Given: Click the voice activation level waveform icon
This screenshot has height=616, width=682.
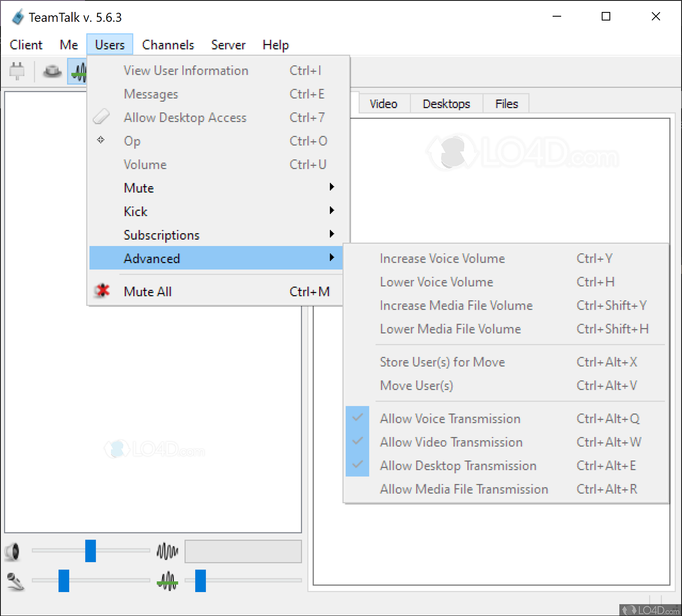Looking at the screenshot, I should click(167, 581).
